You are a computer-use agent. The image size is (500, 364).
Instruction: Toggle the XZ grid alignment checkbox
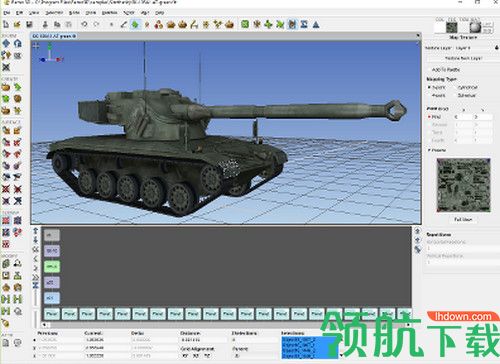click(196, 356)
